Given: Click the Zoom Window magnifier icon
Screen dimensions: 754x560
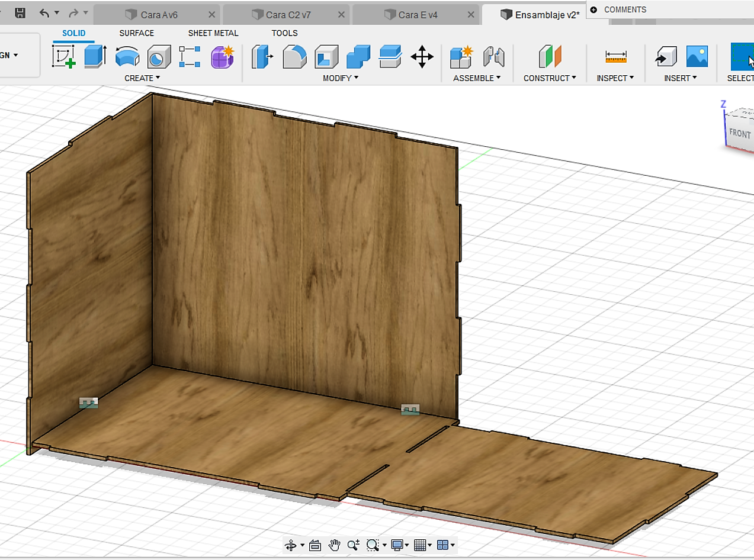Looking at the screenshot, I should [x=373, y=545].
